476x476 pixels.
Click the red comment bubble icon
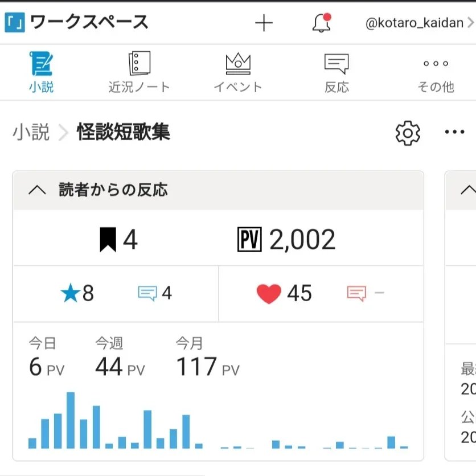click(x=356, y=294)
